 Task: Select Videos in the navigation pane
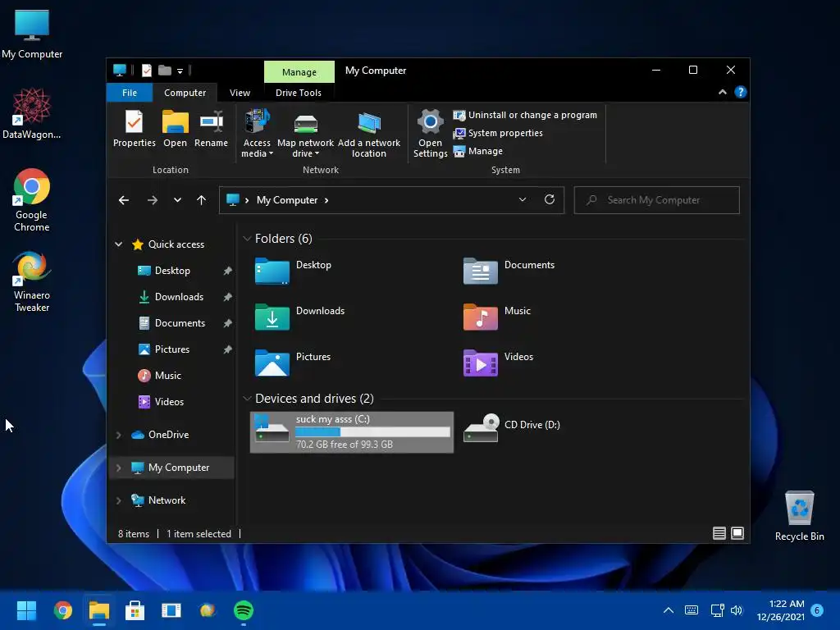coord(169,402)
